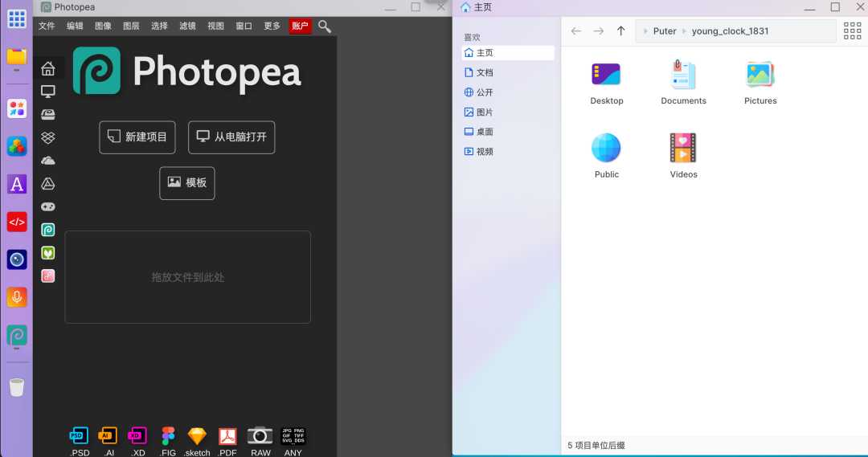868x457 pixels.
Task: Click the 新建项目 button
Action: tap(137, 137)
